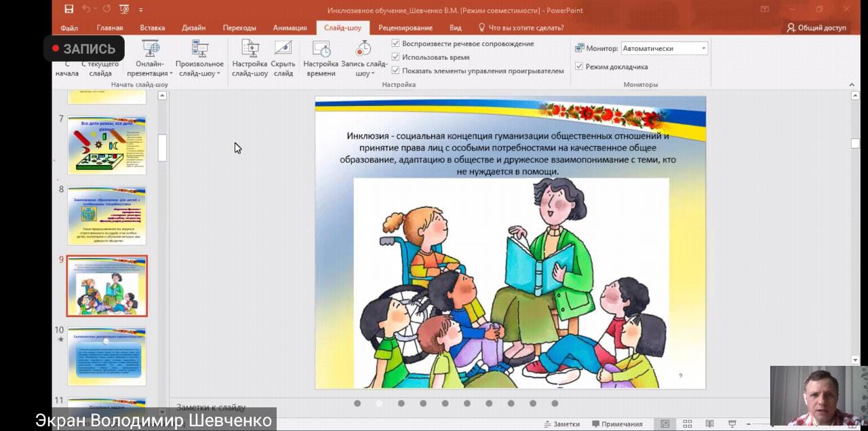Toggle Show Media Controls checkbox
This screenshot has width=868, height=431.
[x=396, y=71]
